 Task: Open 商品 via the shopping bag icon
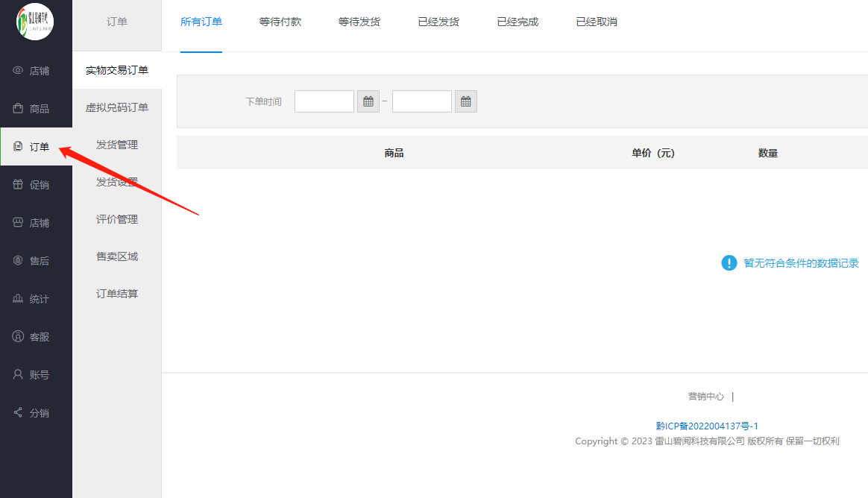tap(19, 109)
